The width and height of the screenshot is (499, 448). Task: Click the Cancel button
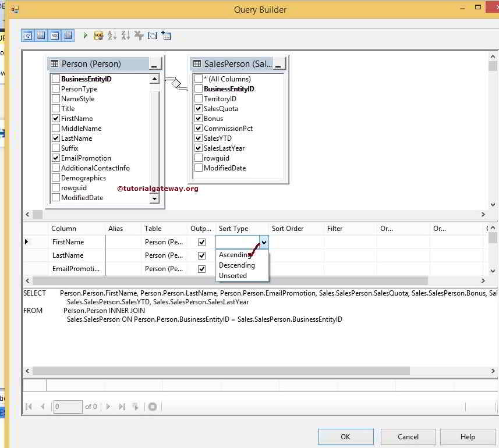(x=408, y=436)
